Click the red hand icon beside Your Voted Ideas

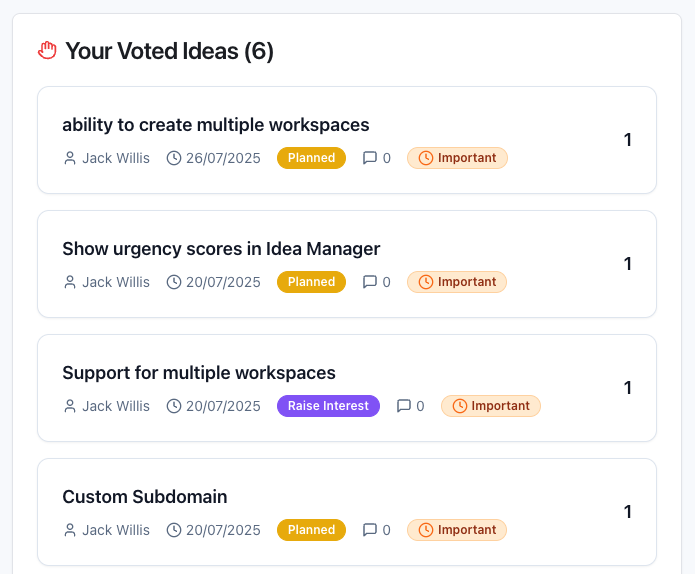coord(47,50)
